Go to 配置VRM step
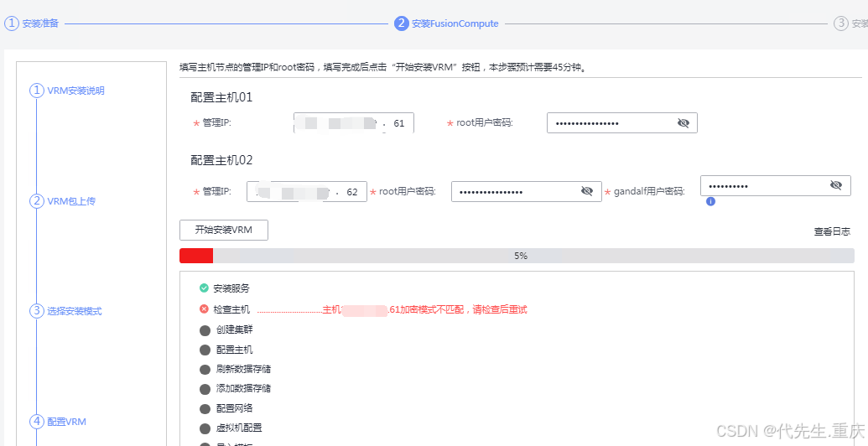The width and height of the screenshot is (868, 446). (x=66, y=422)
